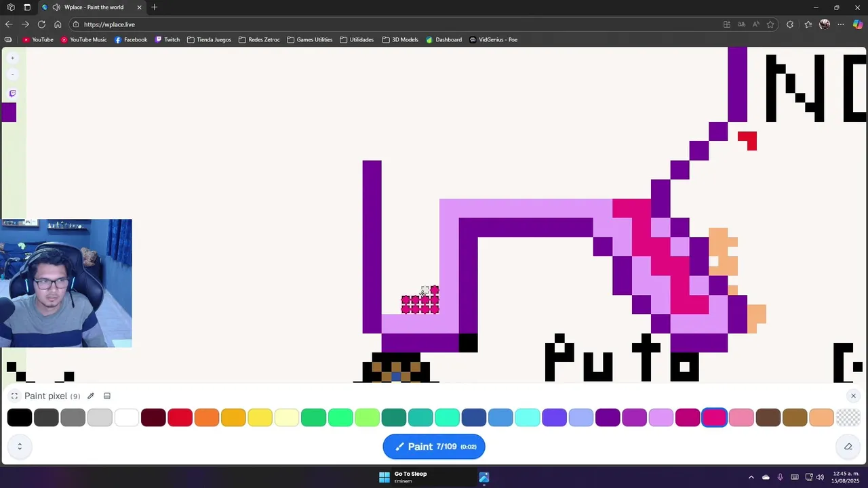Select the light gray color swatch
Screen dimensions: 868x488
point(100,418)
